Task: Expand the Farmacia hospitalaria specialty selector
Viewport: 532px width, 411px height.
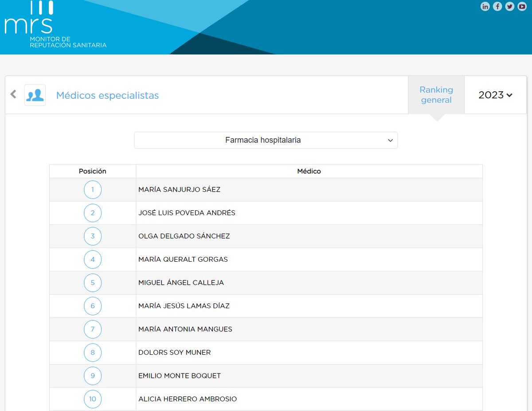Action: (x=266, y=140)
